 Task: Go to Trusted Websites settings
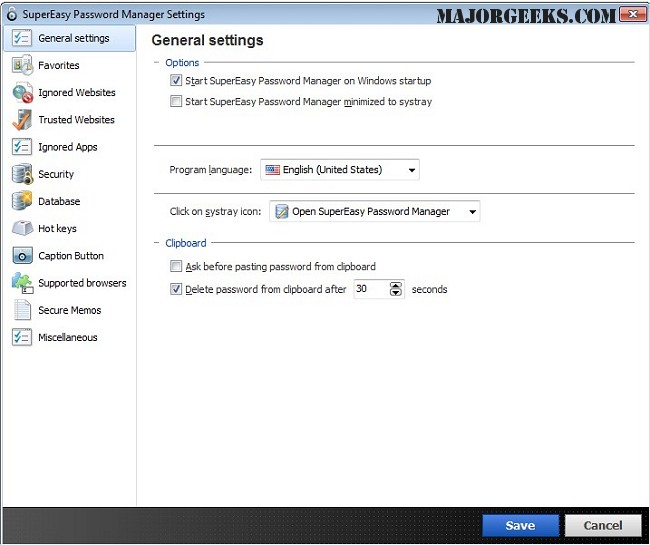(76, 120)
